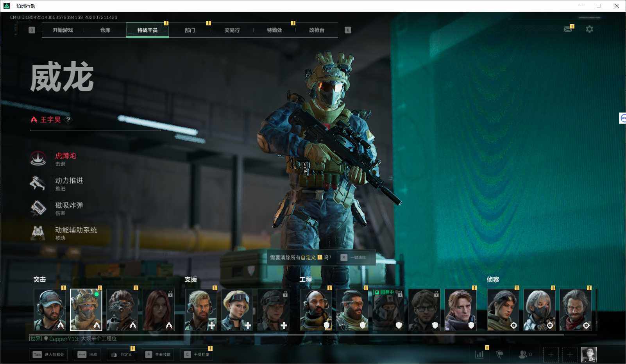Click the world chat message from Capper713
Image resolution: width=626 pixels, height=364 pixels.
pos(73,339)
